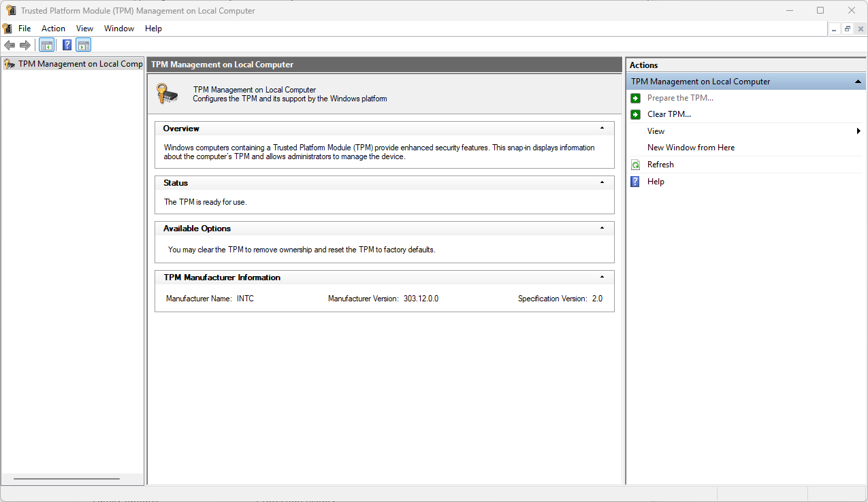
Task: Click the console tree horizontal scrollbar
Action: pyautogui.click(x=67, y=479)
